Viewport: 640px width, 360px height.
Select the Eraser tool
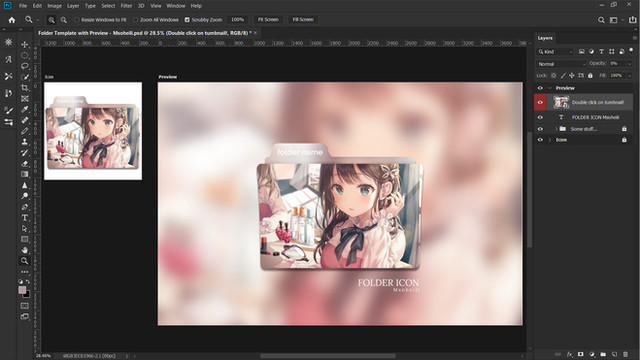[x=24, y=163]
